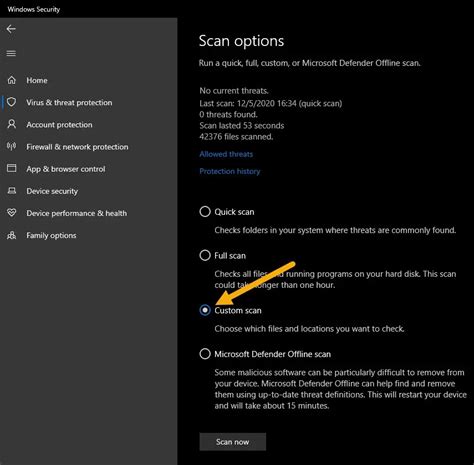Click the 'No current threats.' status text
474x465 pixels.
(234, 91)
